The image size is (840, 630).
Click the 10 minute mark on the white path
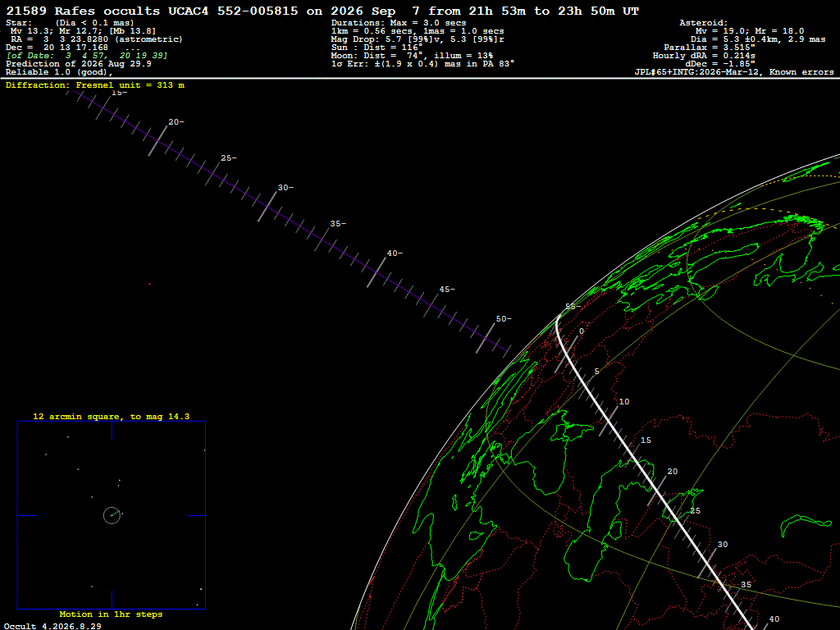tap(624, 402)
